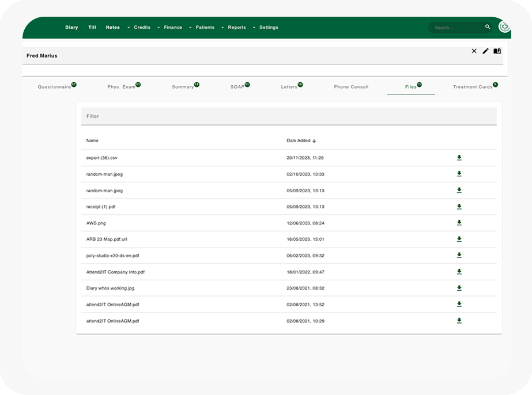The height and width of the screenshot is (395, 532).
Task: Click the Filter input field
Action: (289, 116)
